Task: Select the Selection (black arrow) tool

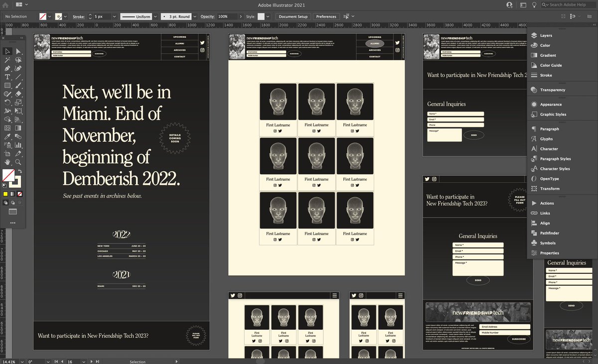Action: tap(8, 51)
